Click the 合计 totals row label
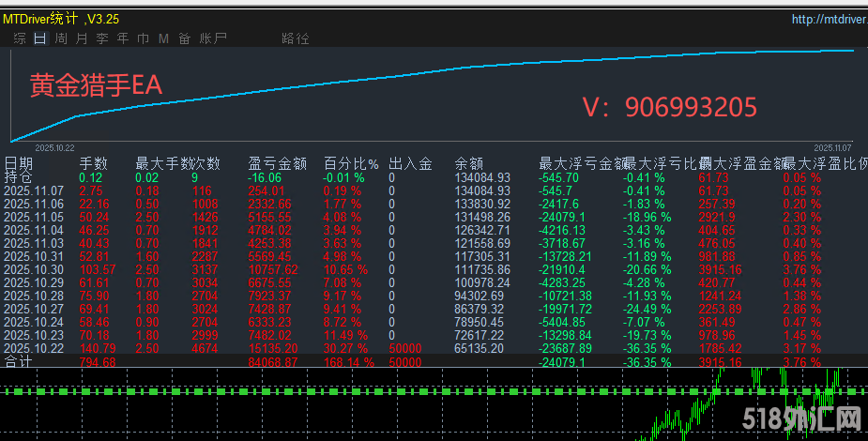868x441 pixels. tap(18, 362)
